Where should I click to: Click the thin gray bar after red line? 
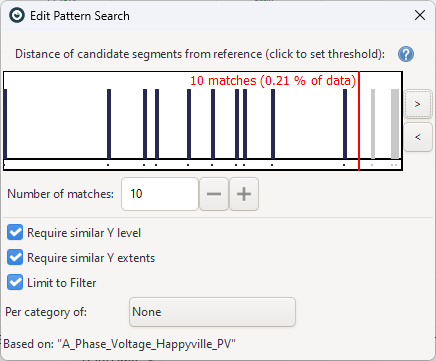click(x=373, y=124)
